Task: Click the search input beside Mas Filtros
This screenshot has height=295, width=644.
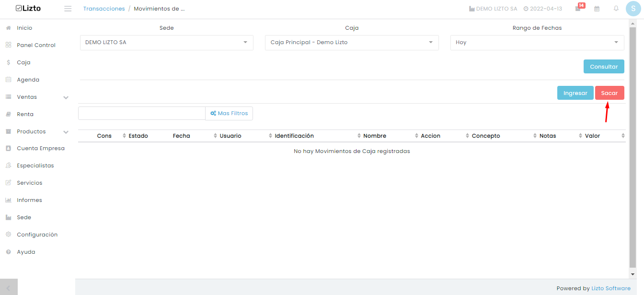Action: (x=142, y=113)
